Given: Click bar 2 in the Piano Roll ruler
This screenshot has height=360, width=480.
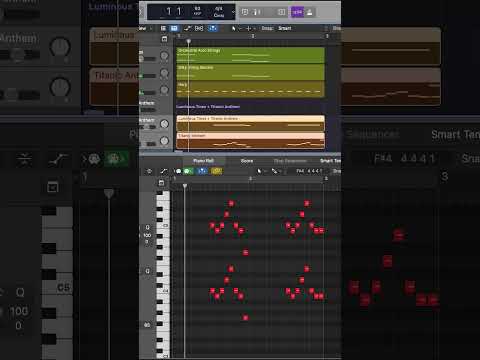Looking at the screenshot, I should click(x=250, y=179).
